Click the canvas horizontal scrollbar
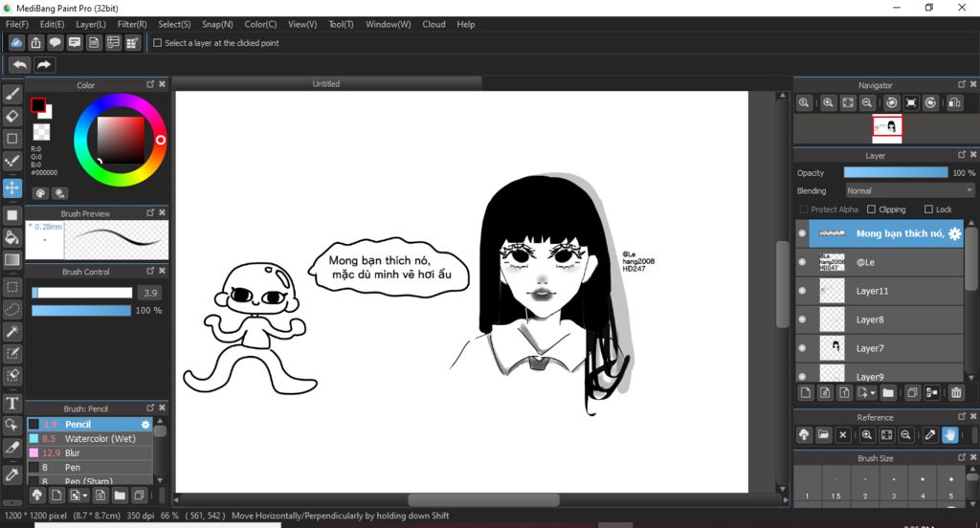The height and width of the screenshot is (528, 980). click(x=483, y=500)
